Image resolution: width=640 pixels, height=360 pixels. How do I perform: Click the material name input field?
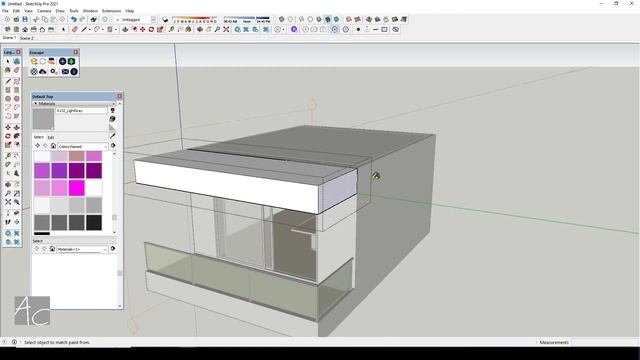coord(82,111)
